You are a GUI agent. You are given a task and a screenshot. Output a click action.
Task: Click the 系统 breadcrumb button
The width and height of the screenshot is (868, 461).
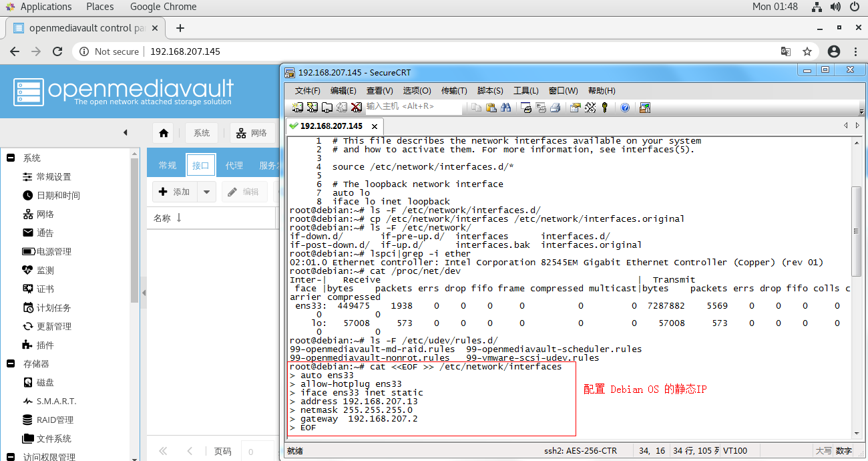(202, 133)
